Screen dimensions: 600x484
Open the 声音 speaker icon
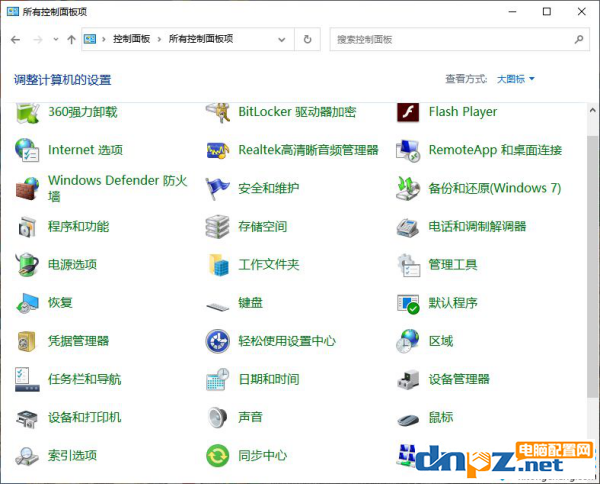point(217,417)
